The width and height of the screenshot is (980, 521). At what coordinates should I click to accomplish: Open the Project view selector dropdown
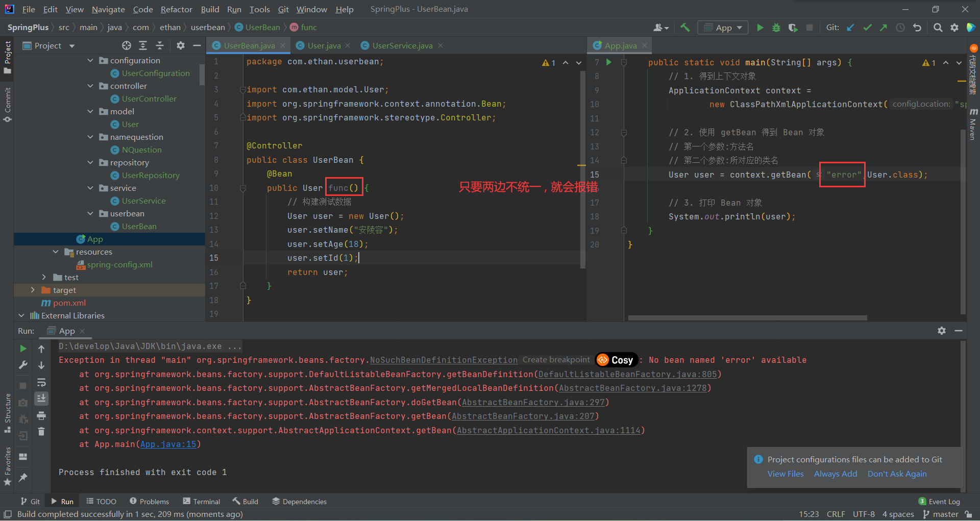pos(49,45)
